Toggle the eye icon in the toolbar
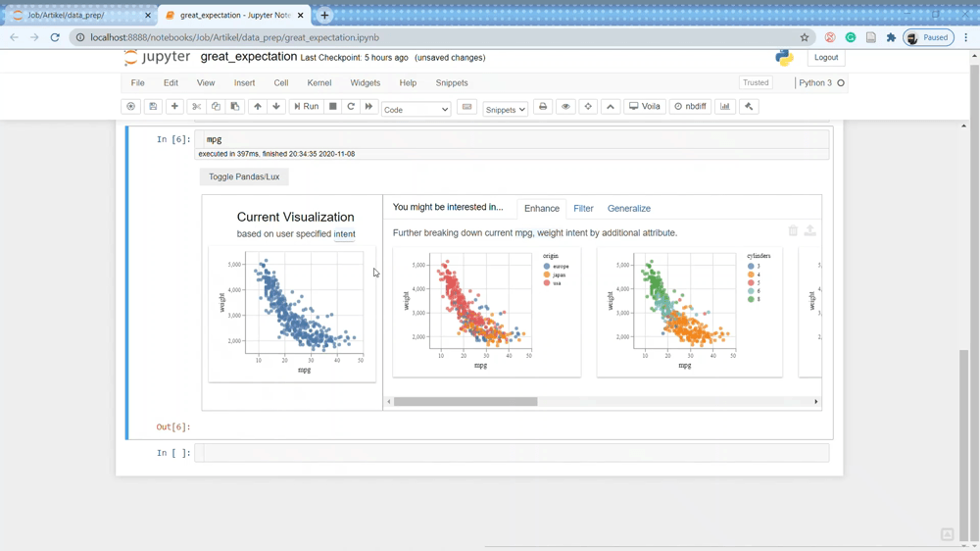This screenshot has width=980, height=551. 565,107
